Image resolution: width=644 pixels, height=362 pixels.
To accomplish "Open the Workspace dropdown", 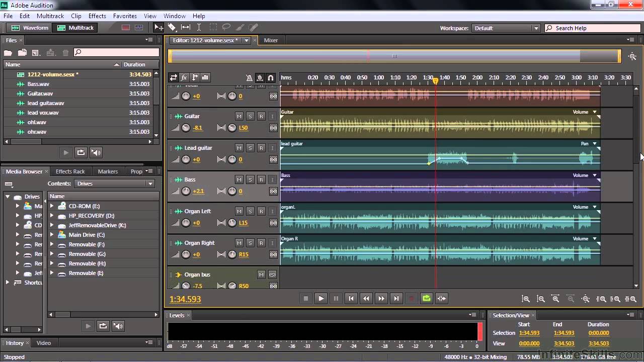I will pos(506,28).
